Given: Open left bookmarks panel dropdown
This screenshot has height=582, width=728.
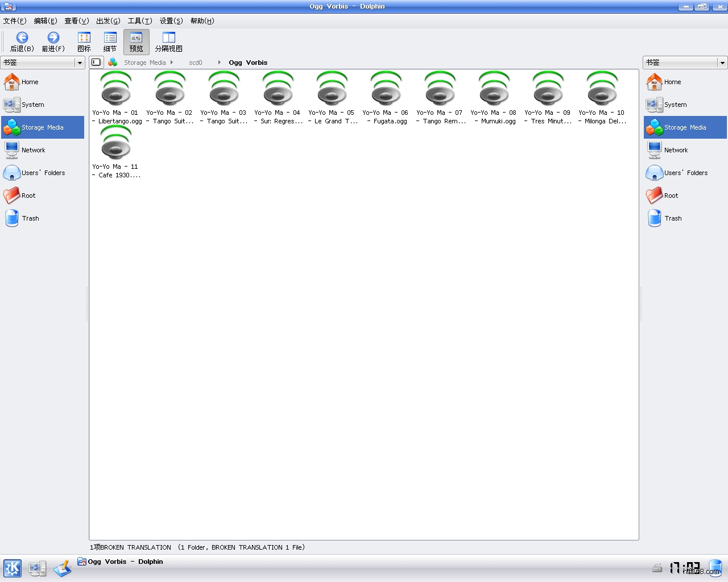Looking at the screenshot, I should click(x=80, y=63).
